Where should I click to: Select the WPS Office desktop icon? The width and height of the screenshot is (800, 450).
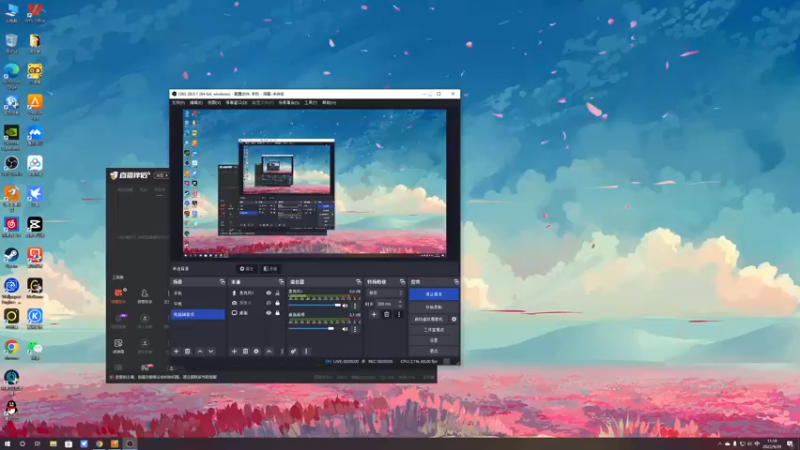35,12
